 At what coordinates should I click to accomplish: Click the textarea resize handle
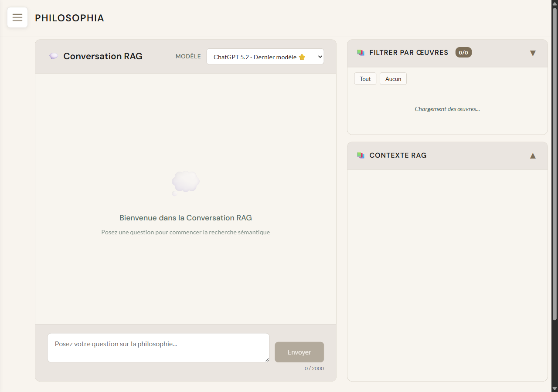tap(267, 360)
